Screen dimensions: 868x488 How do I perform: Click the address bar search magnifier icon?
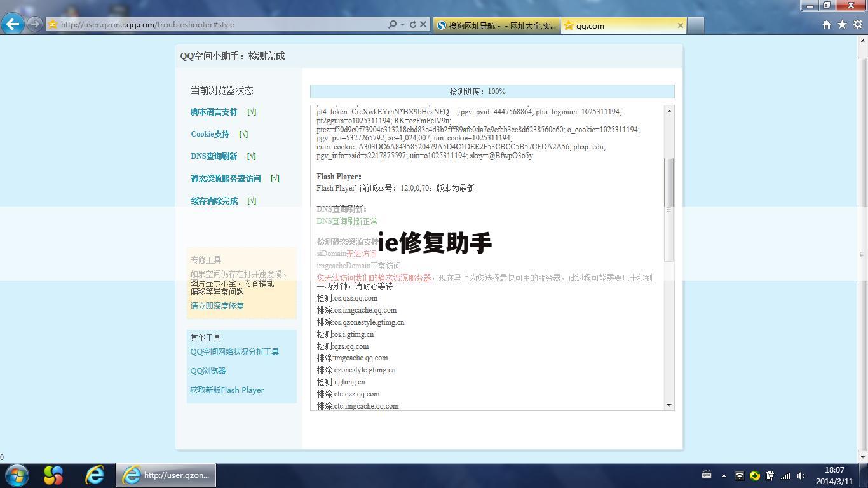pyautogui.click(x=393, y=25)
